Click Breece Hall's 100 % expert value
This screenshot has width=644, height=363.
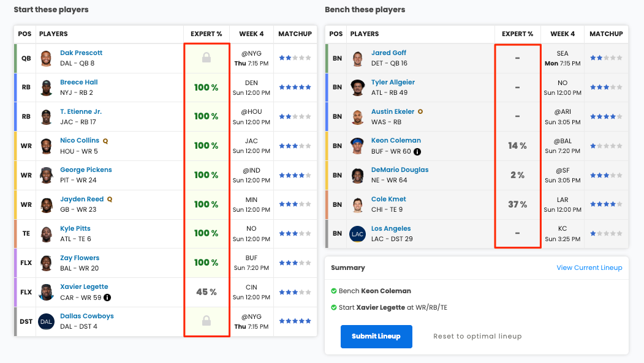206,88
